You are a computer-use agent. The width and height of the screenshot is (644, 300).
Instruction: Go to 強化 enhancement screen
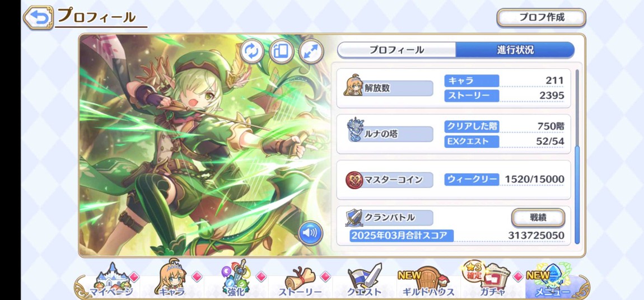click(x=235, y=280)
